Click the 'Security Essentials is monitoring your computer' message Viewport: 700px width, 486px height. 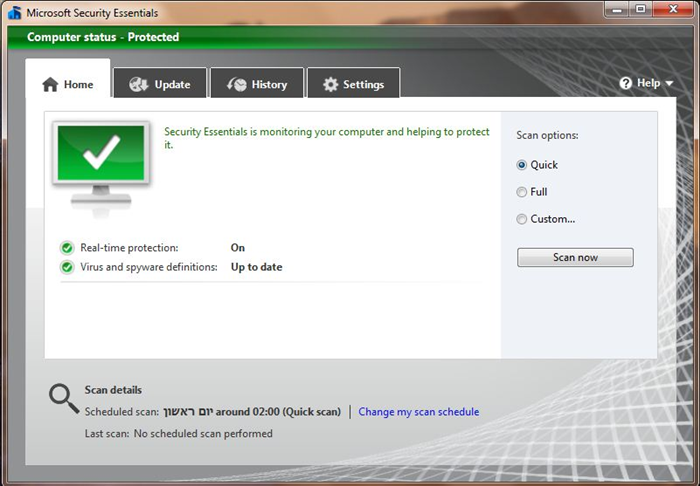327,138
